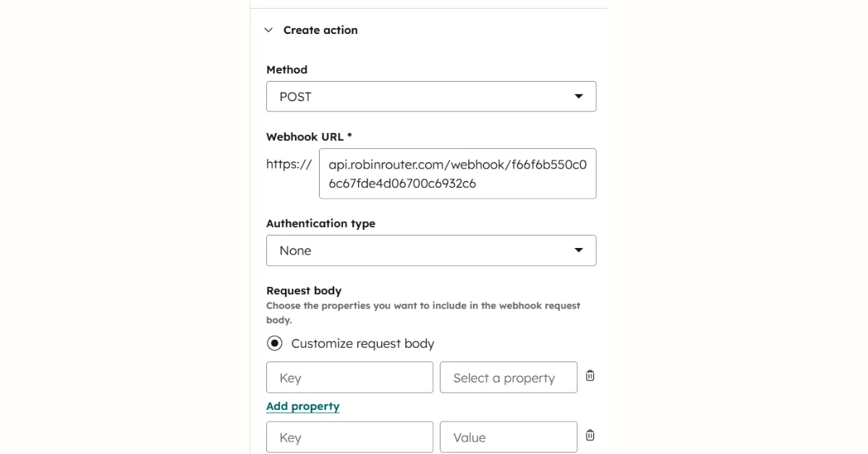Click the second Key input field

349,436
